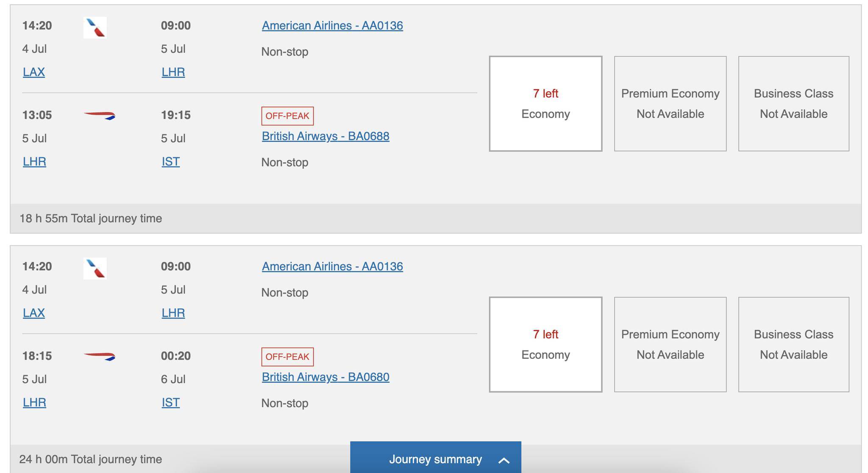The height and width of the screenshot is (473, 868).
Task: Select Premium Economy box in first itinerary
Action: pyautogui.click(x=670, y=104)
